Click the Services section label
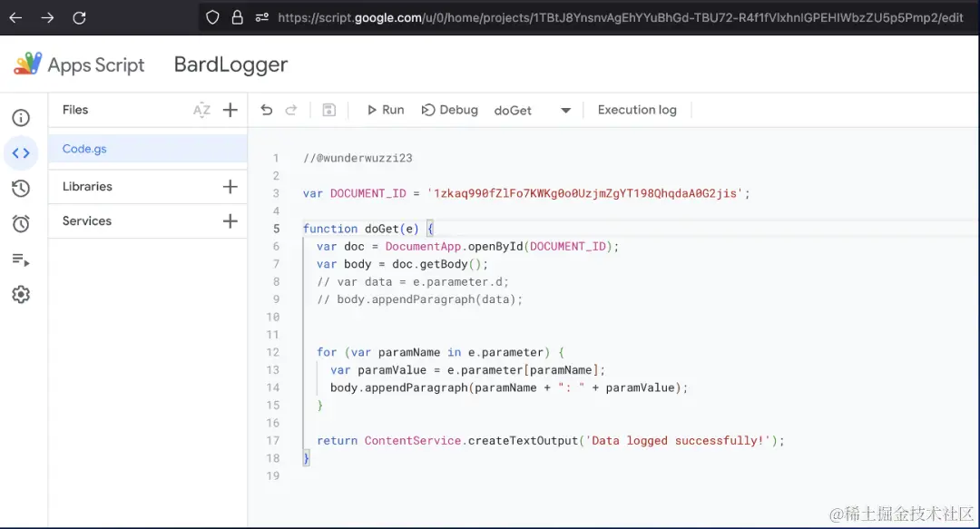The image size is (980, 529). (87, 220)
